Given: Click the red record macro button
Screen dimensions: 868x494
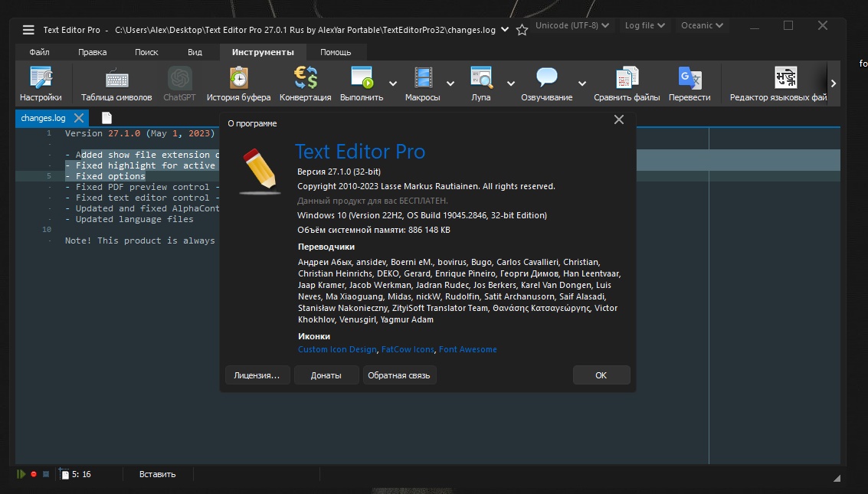Looking at the screenshot, I should coord(34,474).
